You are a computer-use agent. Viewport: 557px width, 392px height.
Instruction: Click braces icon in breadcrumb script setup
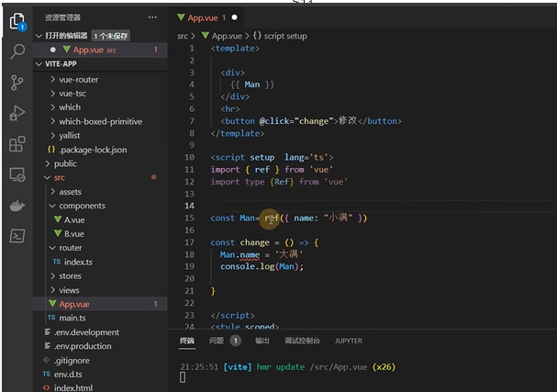coord(257,36)
